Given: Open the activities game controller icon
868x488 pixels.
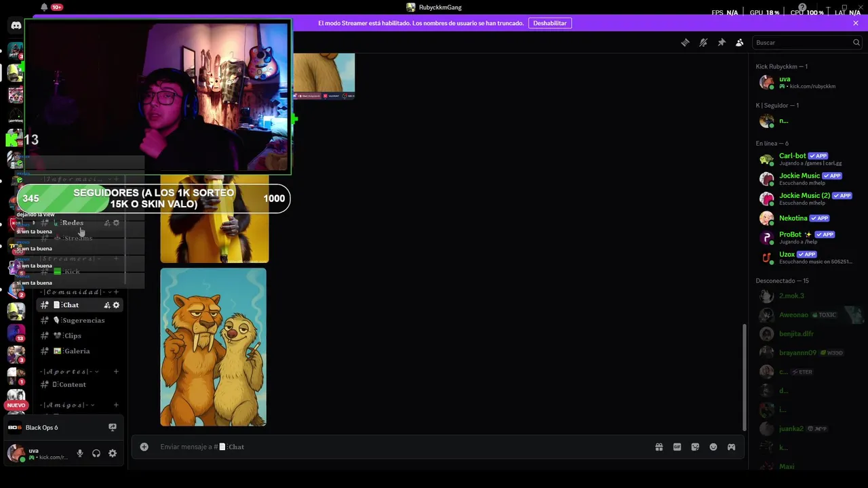Looking at the screenshot, I should point(731,447).
